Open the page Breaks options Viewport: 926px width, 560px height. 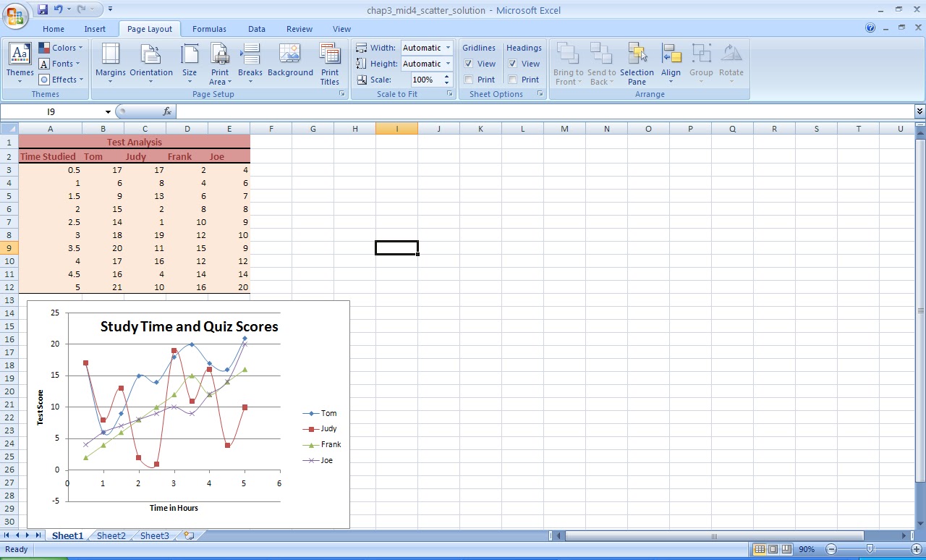pyautogui.click(x=250, y=64)
